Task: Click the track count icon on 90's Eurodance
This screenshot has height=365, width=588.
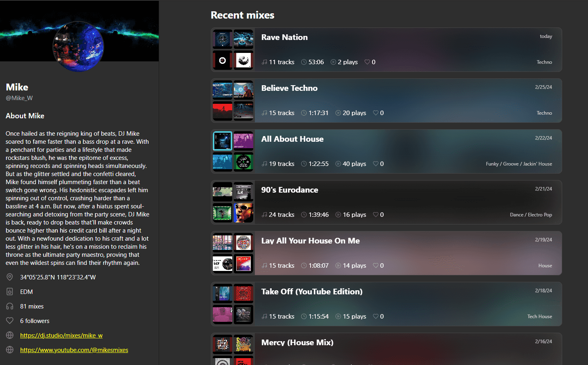Action: click(264, 214)
